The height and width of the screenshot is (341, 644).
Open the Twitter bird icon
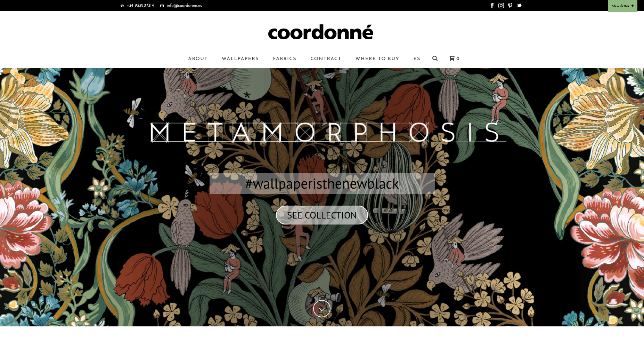[x=519, y=6]
